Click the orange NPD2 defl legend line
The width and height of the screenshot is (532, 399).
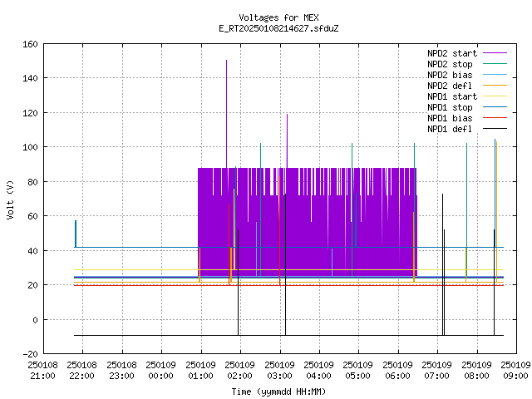(495, 86)
